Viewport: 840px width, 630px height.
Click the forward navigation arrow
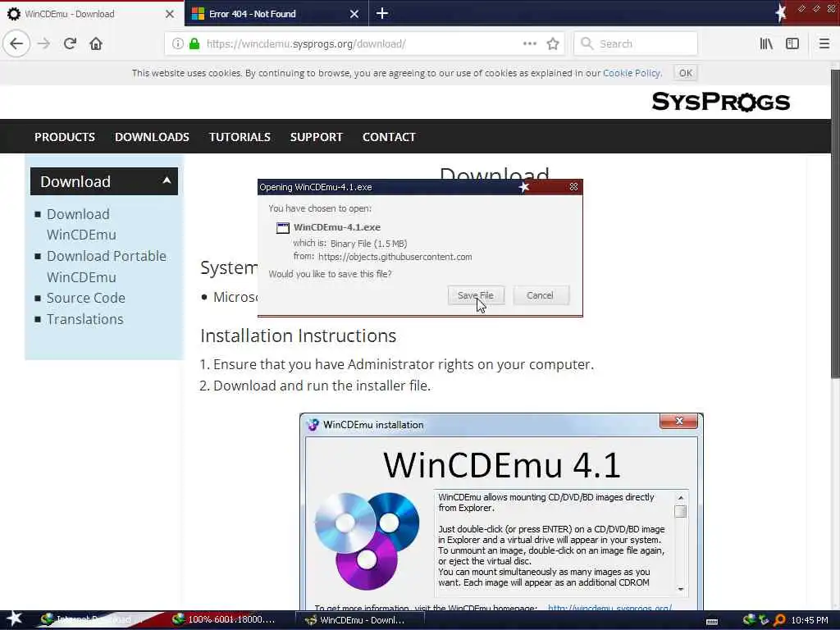(44, 43)
